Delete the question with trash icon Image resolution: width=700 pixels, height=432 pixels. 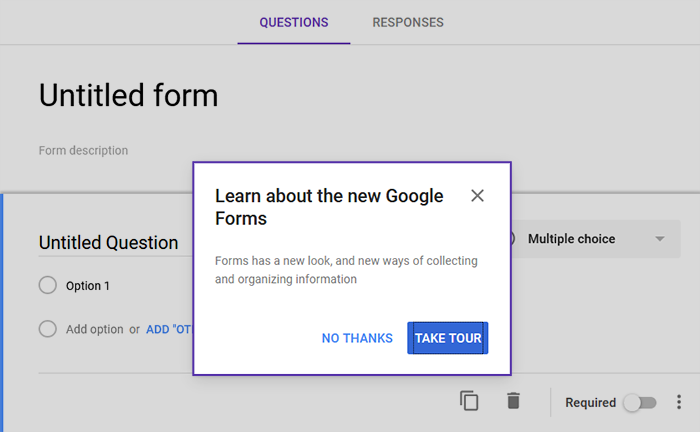coord(513,400)
